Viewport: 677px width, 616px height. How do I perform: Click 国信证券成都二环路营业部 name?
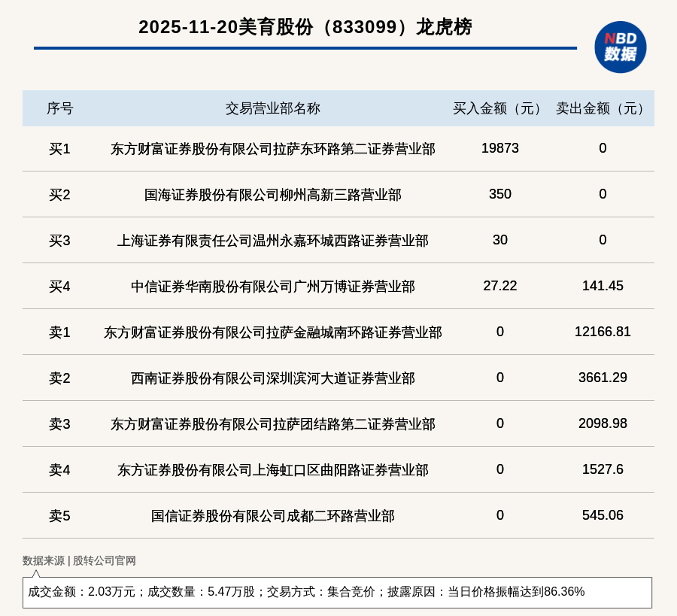click(x=272, y=516)
